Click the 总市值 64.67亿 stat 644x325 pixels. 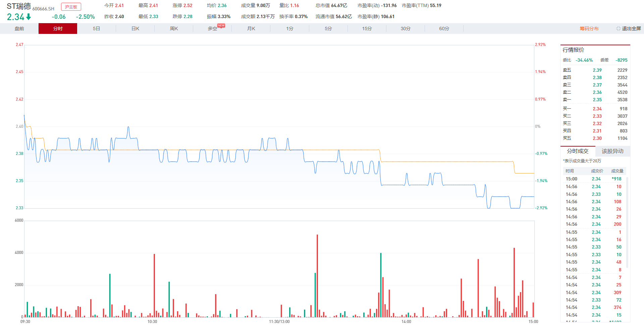(331, 5)
